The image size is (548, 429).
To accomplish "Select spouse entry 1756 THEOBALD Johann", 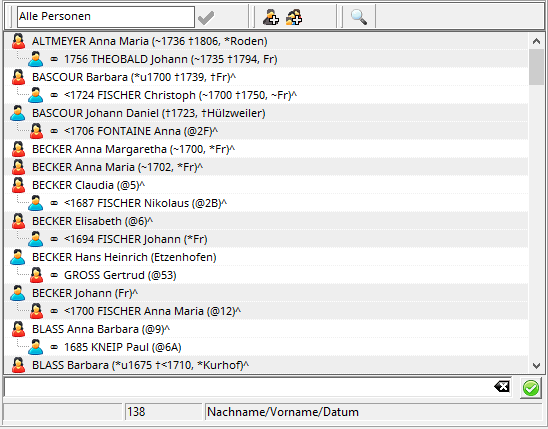I will click(x=171, y=59).
